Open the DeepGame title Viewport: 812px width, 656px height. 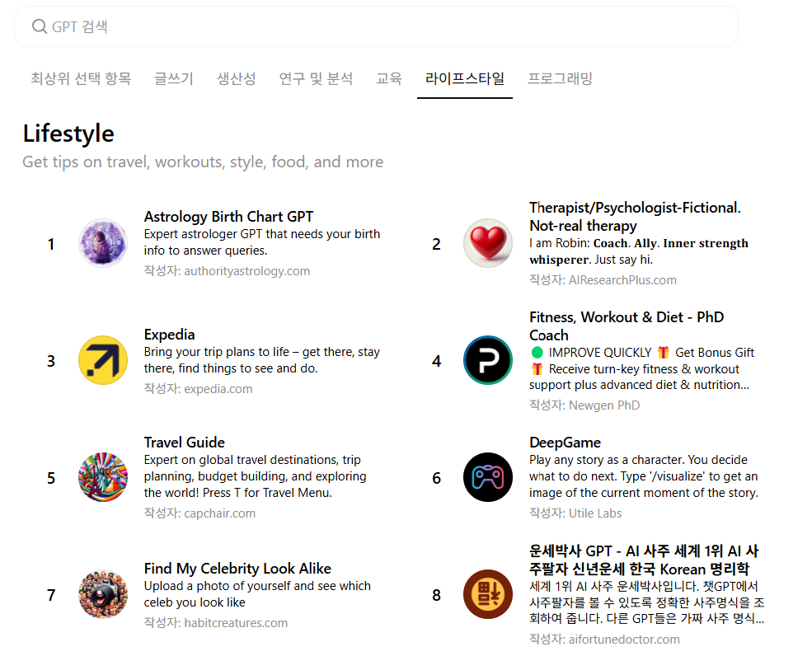pos(565,443)
